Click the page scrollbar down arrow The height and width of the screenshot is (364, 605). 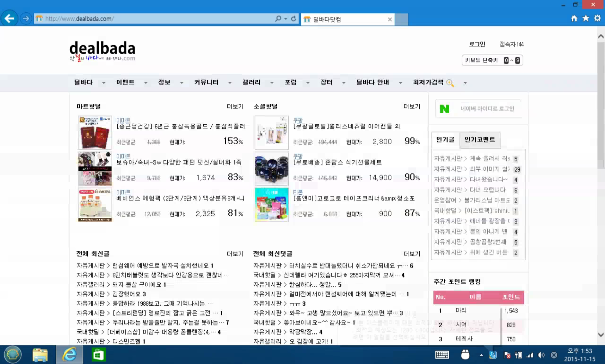pos(601,335)
